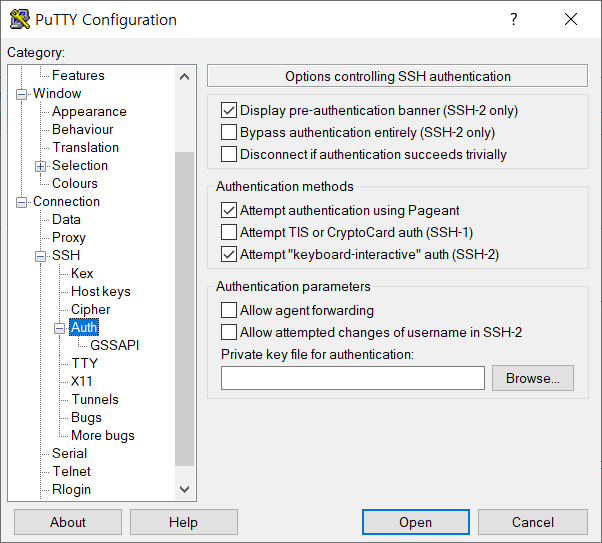Open the Serial category
Screen dimensions: 602x543
(69, 454)
